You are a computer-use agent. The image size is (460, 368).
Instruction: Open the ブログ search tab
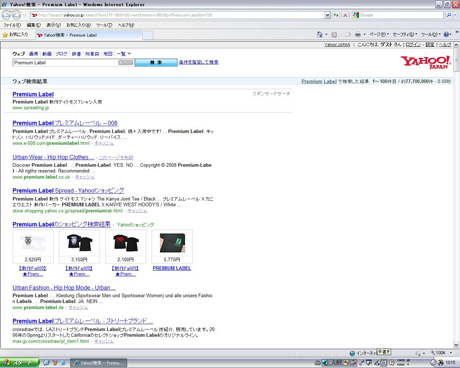pos(61,54)
